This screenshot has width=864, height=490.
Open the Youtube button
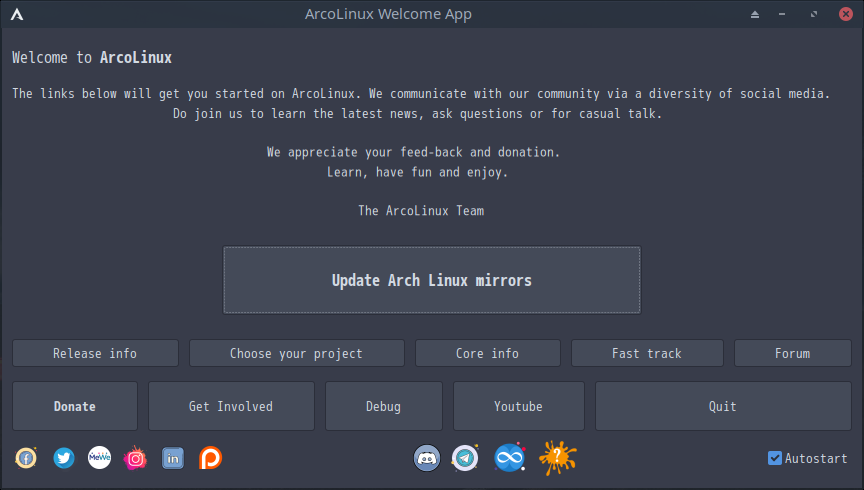[519, 406]
